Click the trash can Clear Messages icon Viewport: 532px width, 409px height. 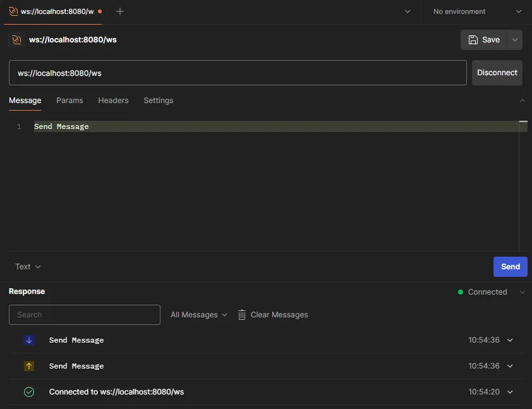point(242,315)
